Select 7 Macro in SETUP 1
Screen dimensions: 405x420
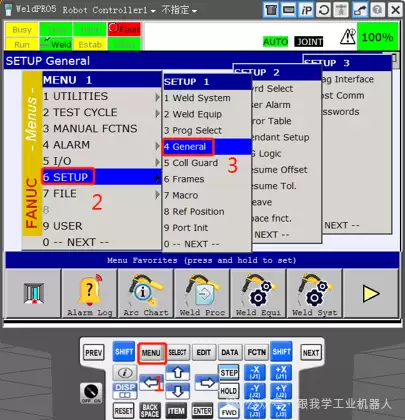pyautogui.click(x=207, y=195)
